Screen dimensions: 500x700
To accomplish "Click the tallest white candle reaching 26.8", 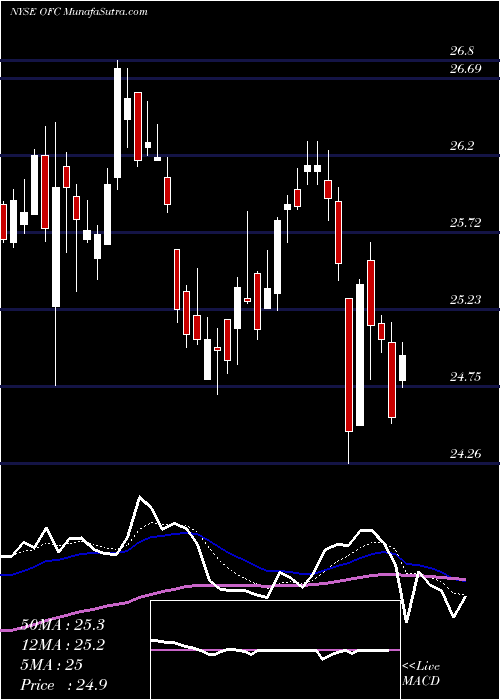I will point(117,123).
